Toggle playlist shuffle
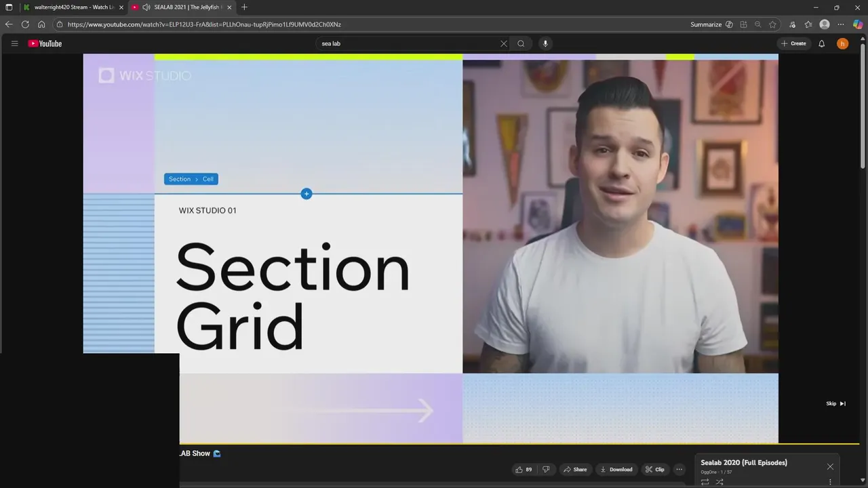868x488 pixels. (719, 482)
